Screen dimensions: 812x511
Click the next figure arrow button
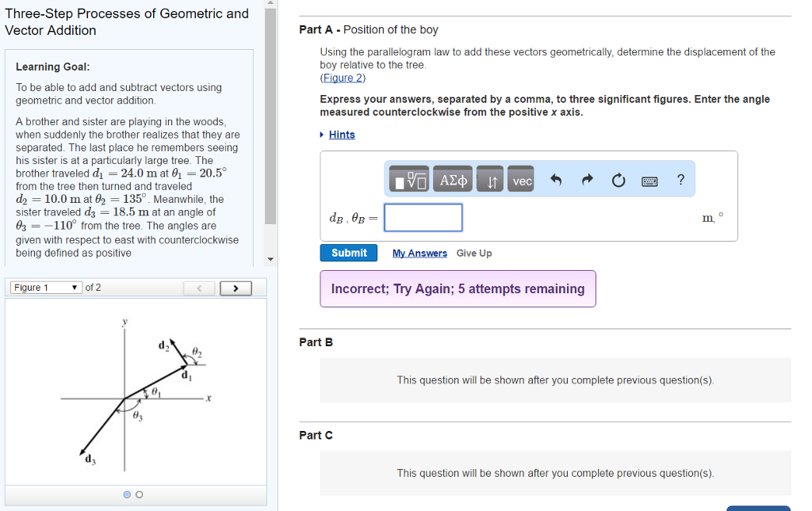236,288
